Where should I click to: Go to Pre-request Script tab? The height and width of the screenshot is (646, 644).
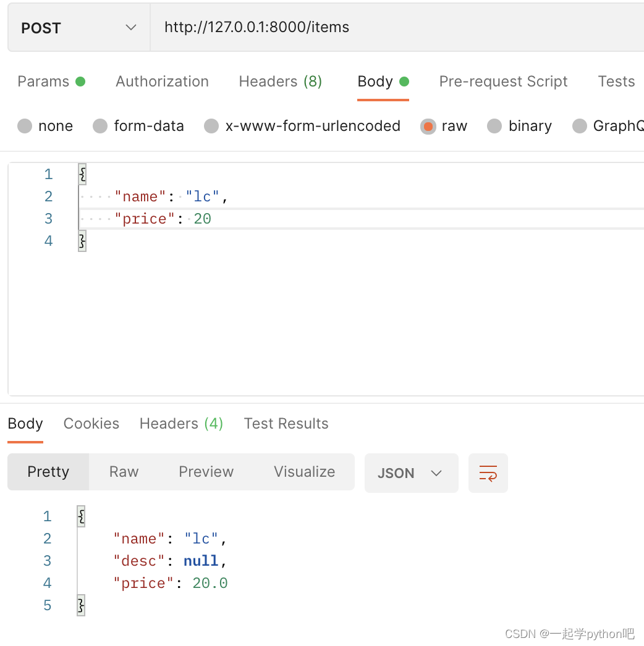(x=503, y=82)
